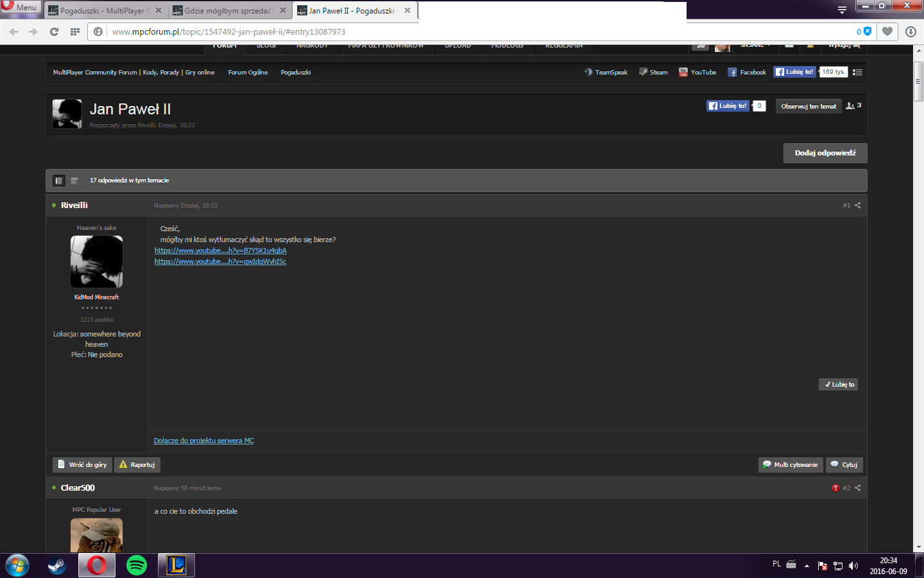The image size is (924, 578).
Task: Toggle the sidebar list icon in breadcrumb bar
Action: pos(857,73)
